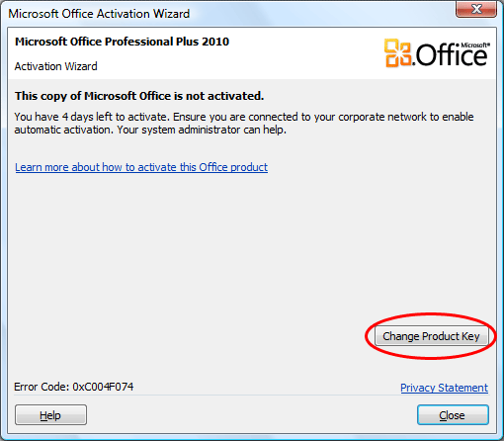Click the separator line above Help button
The width and height of the screenshot is (504, 441).
click(251, 396)
